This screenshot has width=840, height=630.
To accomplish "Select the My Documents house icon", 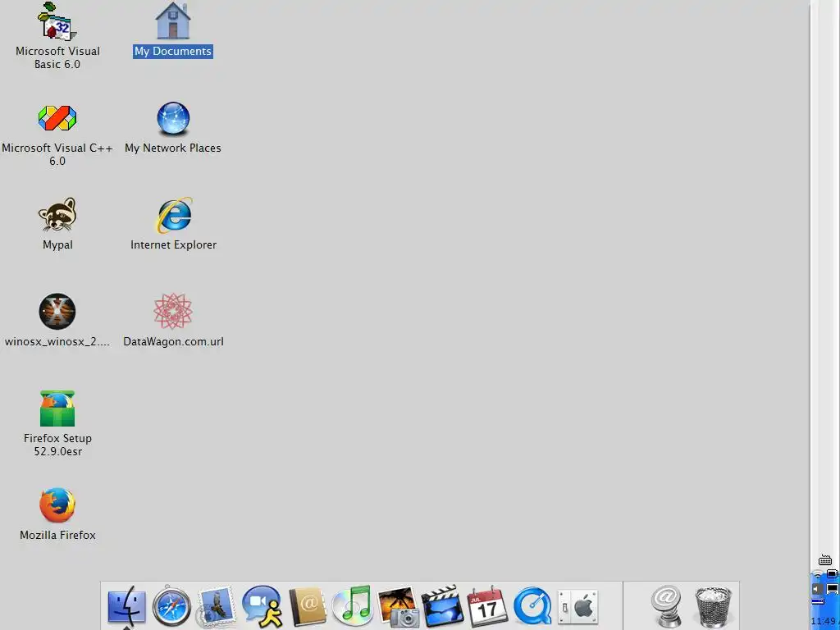I will [x=172, y=21].
